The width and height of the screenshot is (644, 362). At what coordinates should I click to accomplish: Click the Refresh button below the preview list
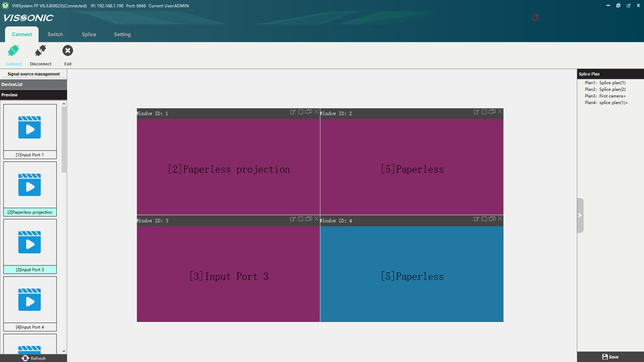click(33, 358)
